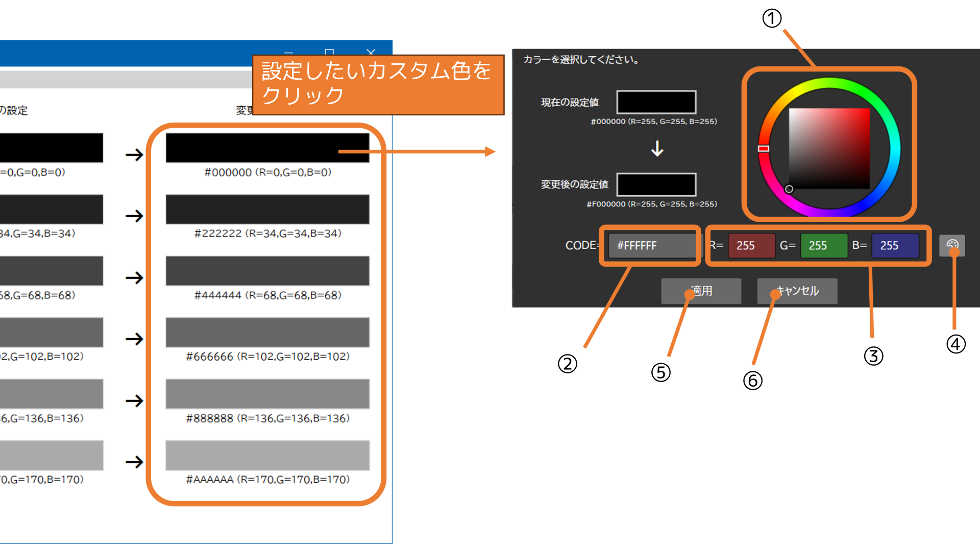This screenshot has width=980, height=544.
Task: Open the #AAAAAA swatch in the right column
Action: [x=267, y=455]
